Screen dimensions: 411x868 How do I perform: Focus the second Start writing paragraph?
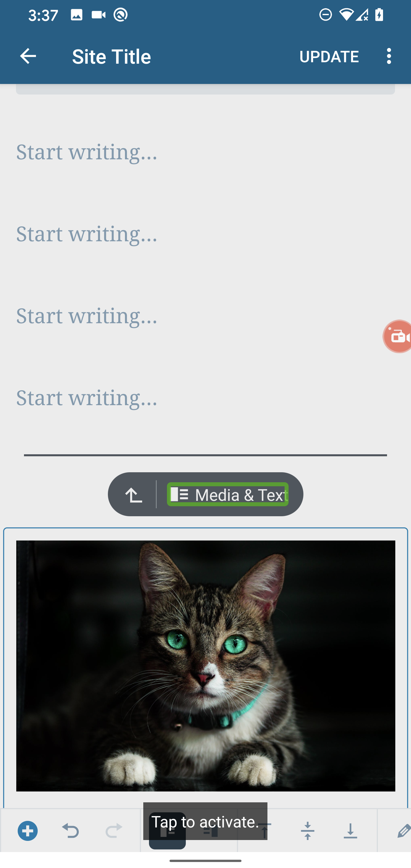point(205,234)
